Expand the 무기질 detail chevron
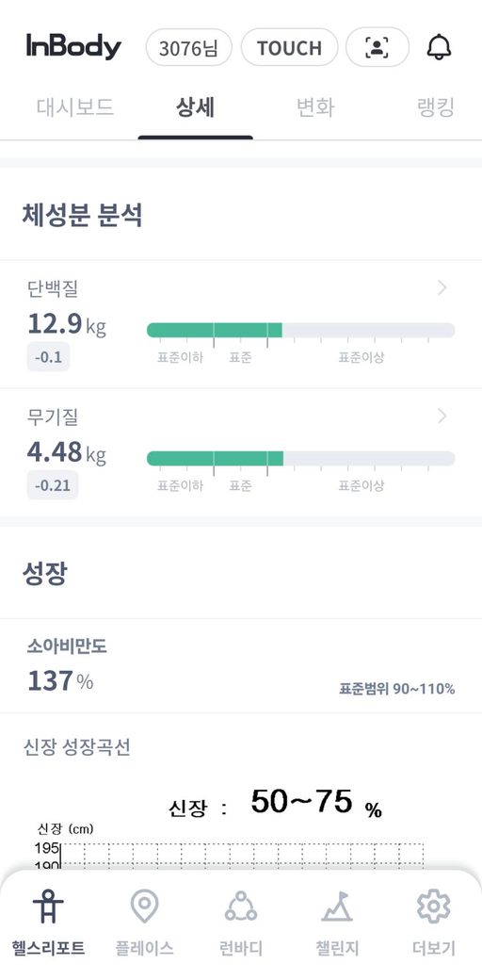Screen dimensions: 482x980 pos(442,416)
